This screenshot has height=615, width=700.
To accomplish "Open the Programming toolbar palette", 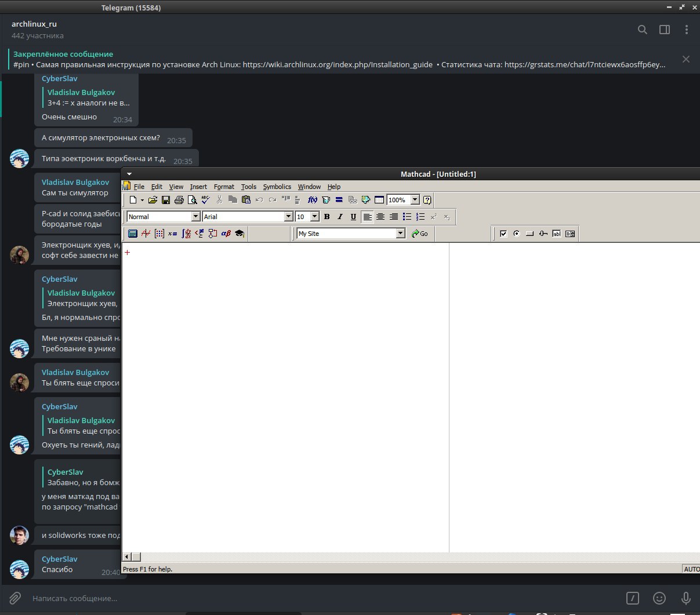I will [213, 234].
